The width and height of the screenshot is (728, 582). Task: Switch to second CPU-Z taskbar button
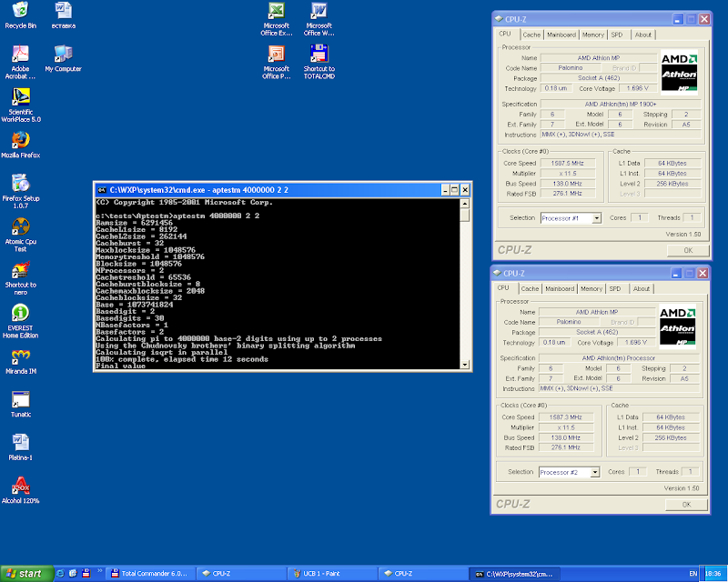(423, 574)
